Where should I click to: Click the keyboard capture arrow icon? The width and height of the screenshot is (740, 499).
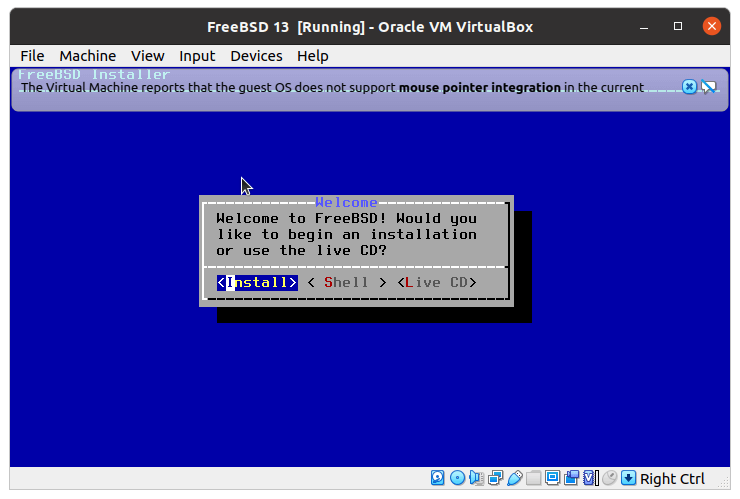(x=628, y=478)
